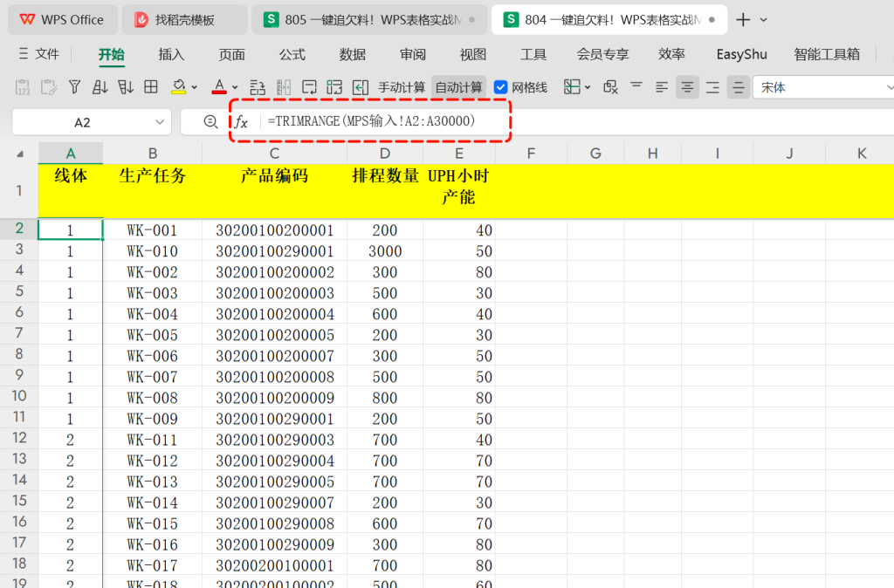
Task: Open the EasyShu ribbon tab
Action: pos(742,54)
